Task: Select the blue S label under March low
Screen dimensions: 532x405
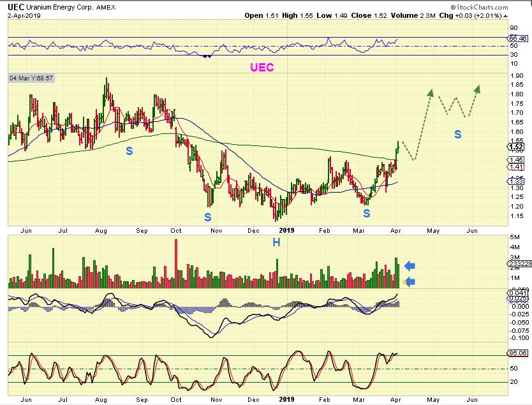Action: tap(367, 214)
